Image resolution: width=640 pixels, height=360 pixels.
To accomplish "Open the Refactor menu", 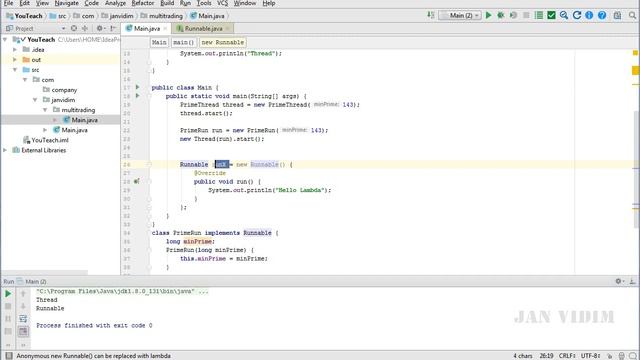I will pyautogui.click(x=143, y=3).
